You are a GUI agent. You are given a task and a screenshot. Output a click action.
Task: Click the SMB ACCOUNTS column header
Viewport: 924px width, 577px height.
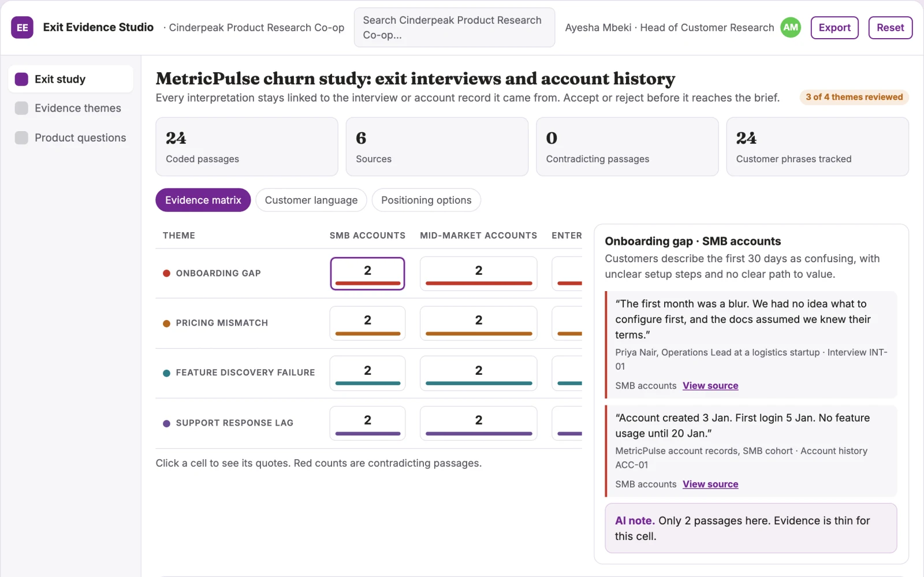point(367,236)
